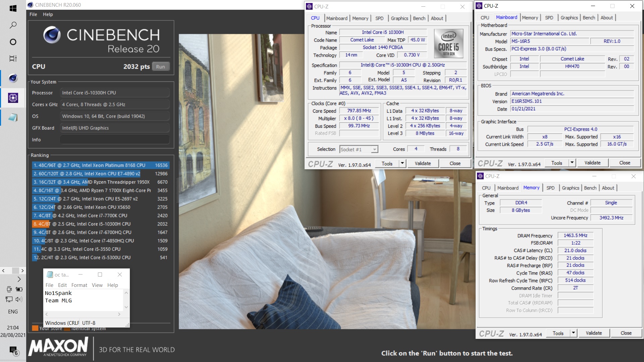
Task: Click the taskbar scroll left arrow
Action: click(3, 270)
